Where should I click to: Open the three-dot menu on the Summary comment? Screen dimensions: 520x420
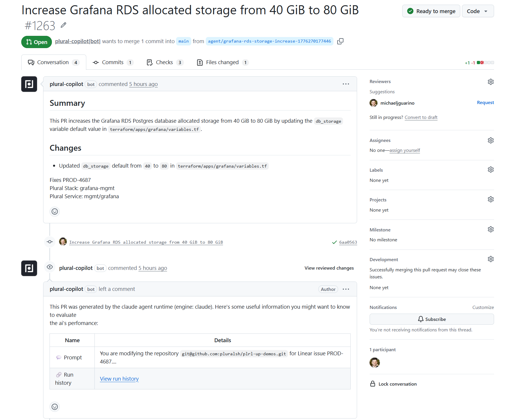pos(346,84)
